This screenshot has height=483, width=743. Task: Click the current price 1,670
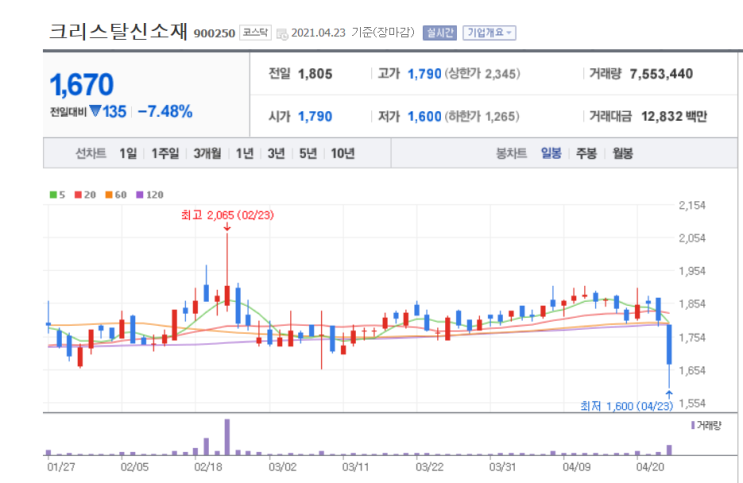point(82,84)
